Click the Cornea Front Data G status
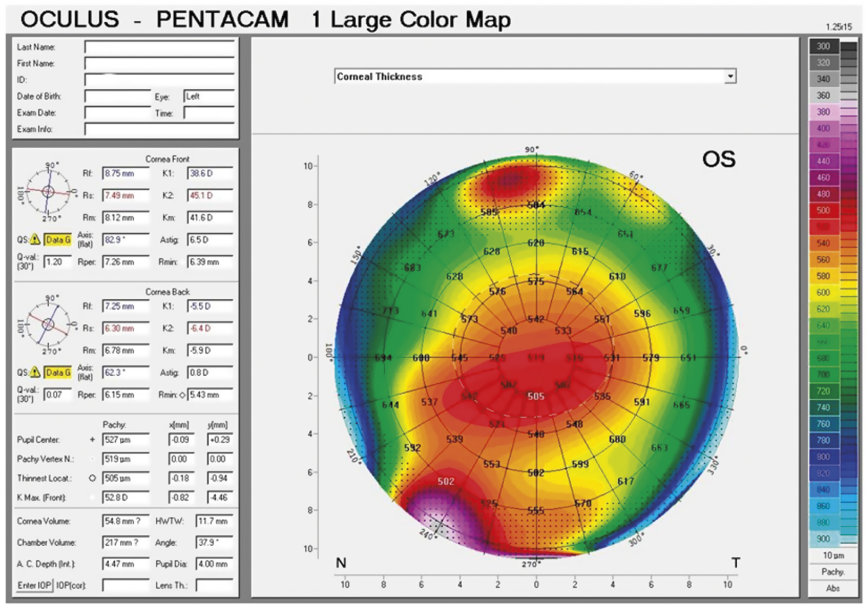 57,240
